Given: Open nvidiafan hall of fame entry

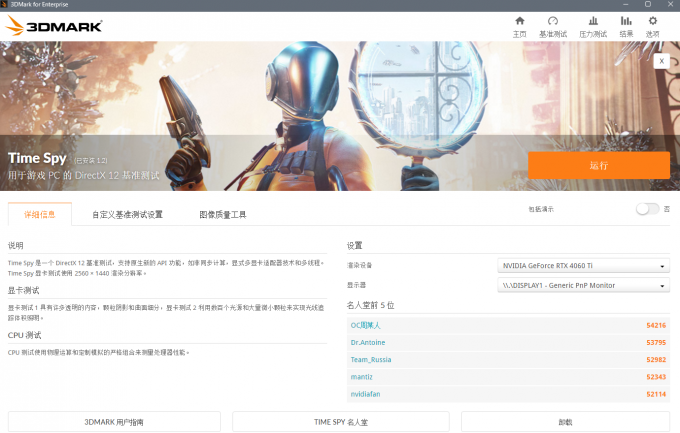Looking at the screenshot, I should click(x=366, y=394).
